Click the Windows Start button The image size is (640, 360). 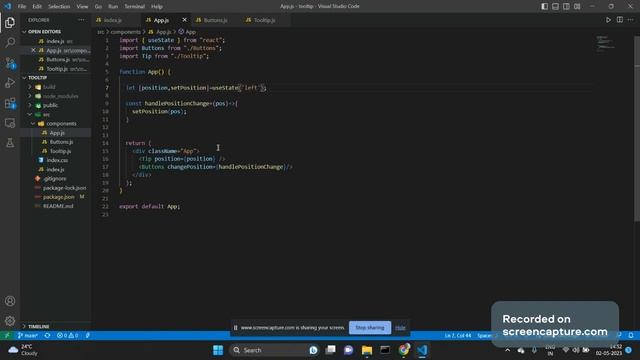pos(218,350)
